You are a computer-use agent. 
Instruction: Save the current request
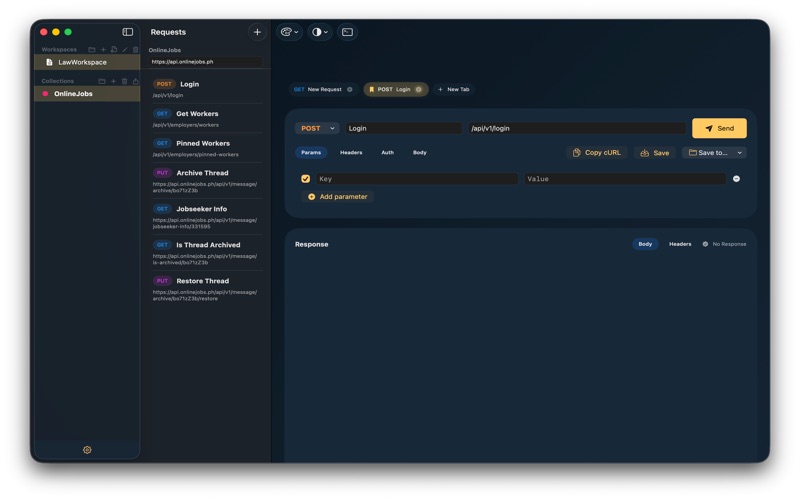tap(655, 153)
